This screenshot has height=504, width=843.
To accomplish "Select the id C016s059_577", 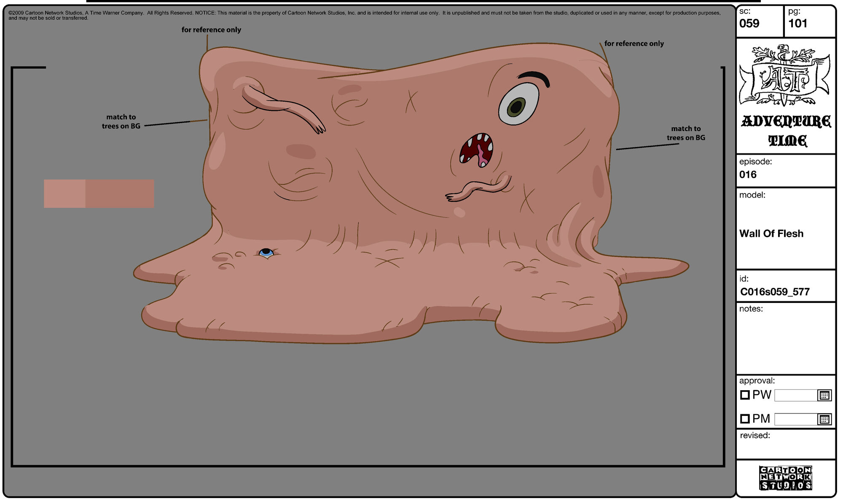I will [x=775, y=292].
